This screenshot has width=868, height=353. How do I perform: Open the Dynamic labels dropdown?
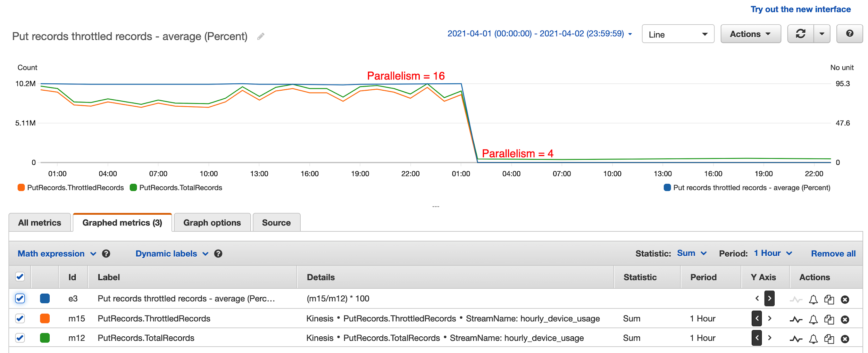pos(172,254)
